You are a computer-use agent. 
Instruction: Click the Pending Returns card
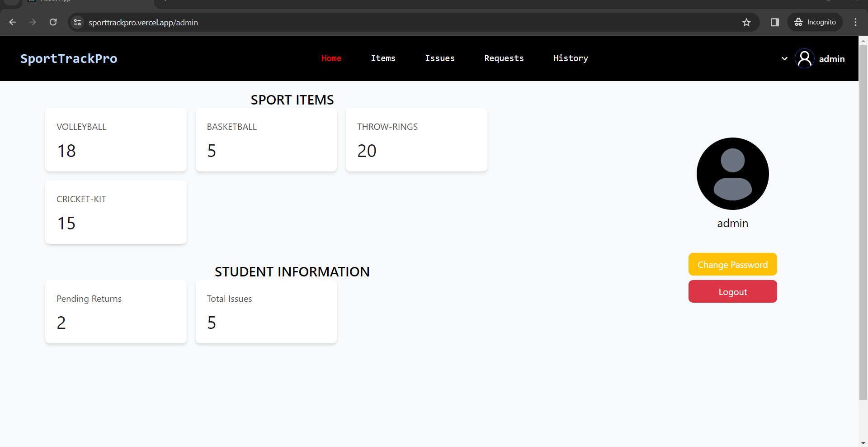(116, 312)
